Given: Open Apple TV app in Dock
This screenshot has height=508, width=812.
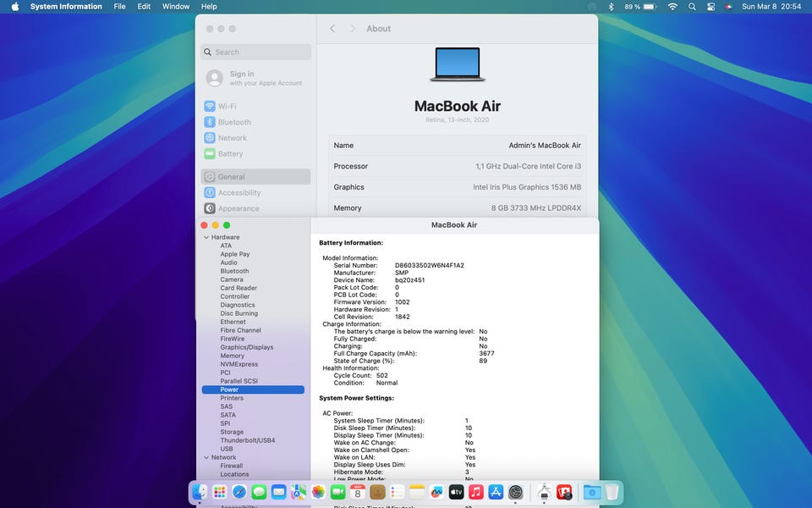Looking at the screenshot, I should (456, 491).
